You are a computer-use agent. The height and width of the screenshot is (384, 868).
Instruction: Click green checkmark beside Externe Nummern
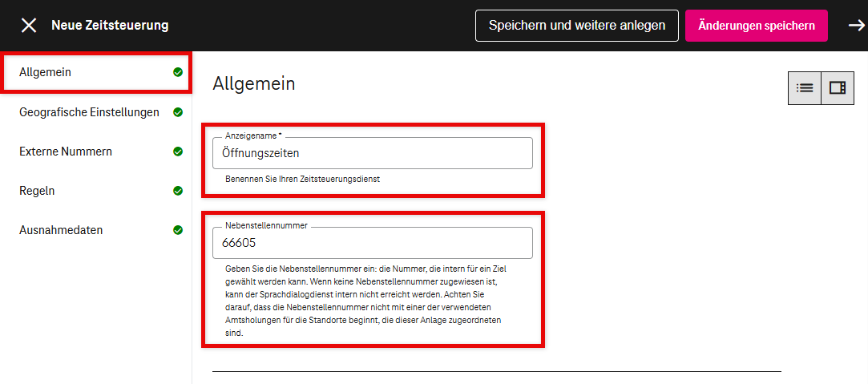(x=178, y=152)
